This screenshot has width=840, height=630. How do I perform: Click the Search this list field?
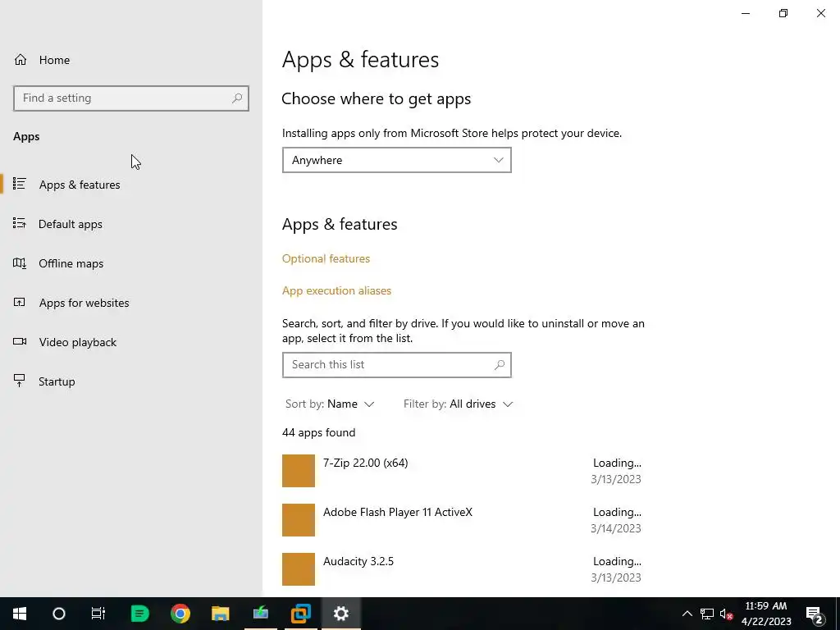[396, 365]
